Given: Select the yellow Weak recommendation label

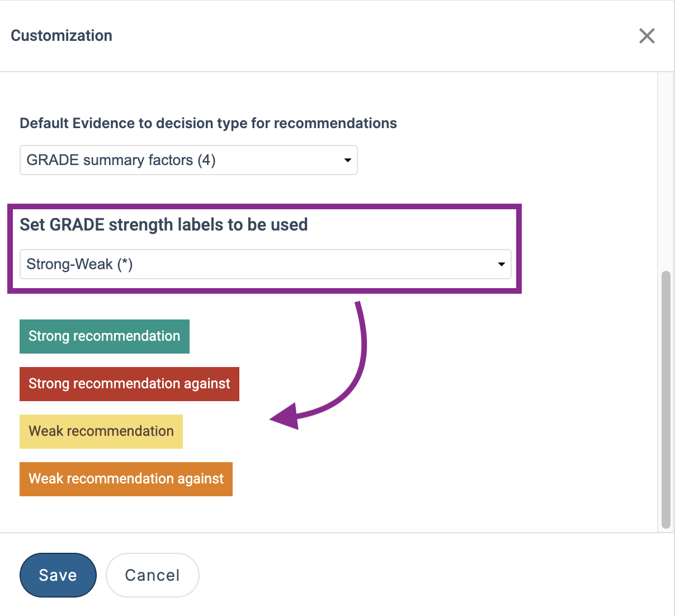Looking at the screenshot, I should click(101, 431).
